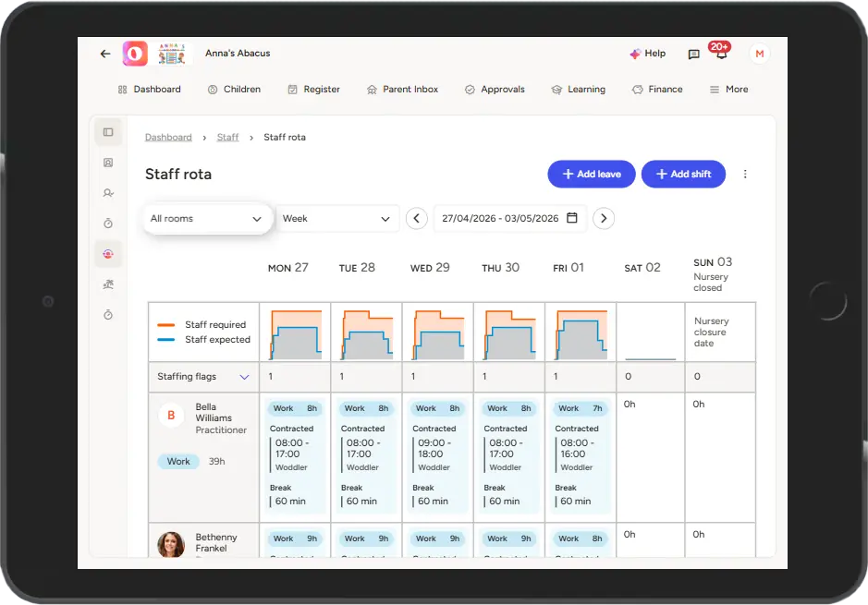Open the three-dot options menu
Screen dimensions: 868x605
[x=745, y=175]
